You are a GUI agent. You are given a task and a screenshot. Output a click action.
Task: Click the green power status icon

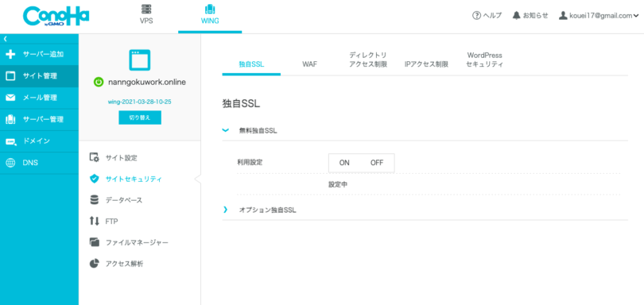[98, 82]
